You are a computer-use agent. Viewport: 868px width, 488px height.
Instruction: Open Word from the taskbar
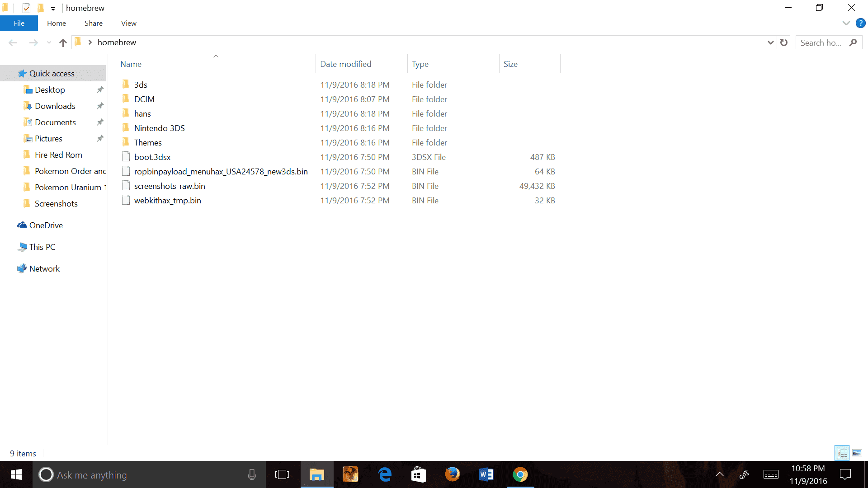tap(486, 474)
